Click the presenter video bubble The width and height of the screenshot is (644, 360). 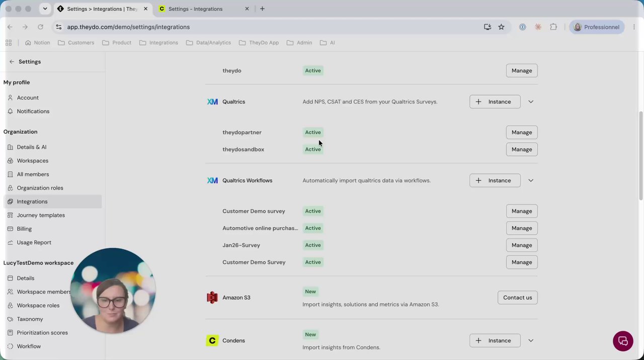[x=113, y=291]
